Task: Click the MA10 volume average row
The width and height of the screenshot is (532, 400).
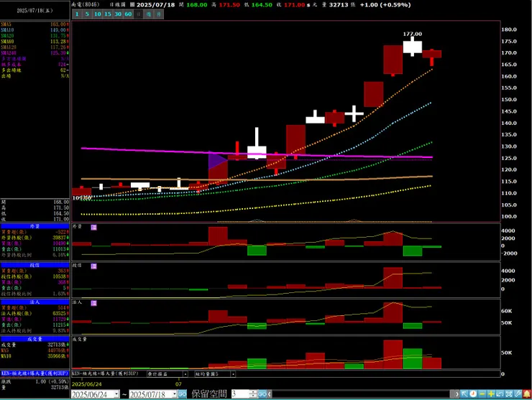Action: [x=35, y=356]
